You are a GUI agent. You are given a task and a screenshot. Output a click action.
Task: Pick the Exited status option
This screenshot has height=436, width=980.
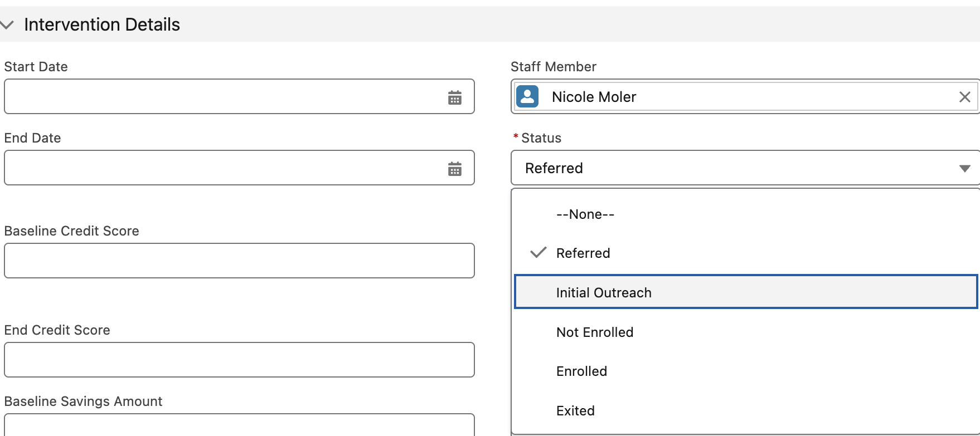tap(746, 411)
